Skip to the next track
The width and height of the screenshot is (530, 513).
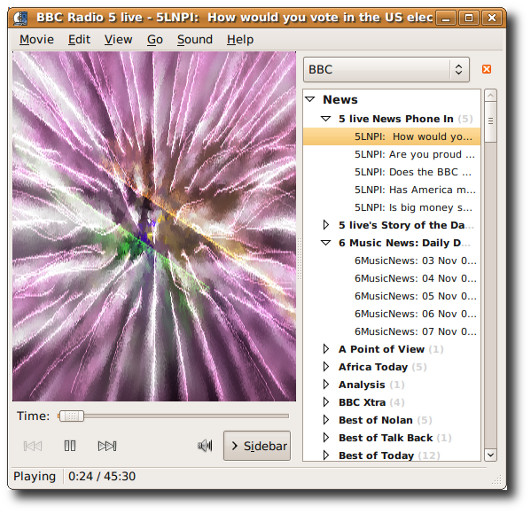coord(107,446)
